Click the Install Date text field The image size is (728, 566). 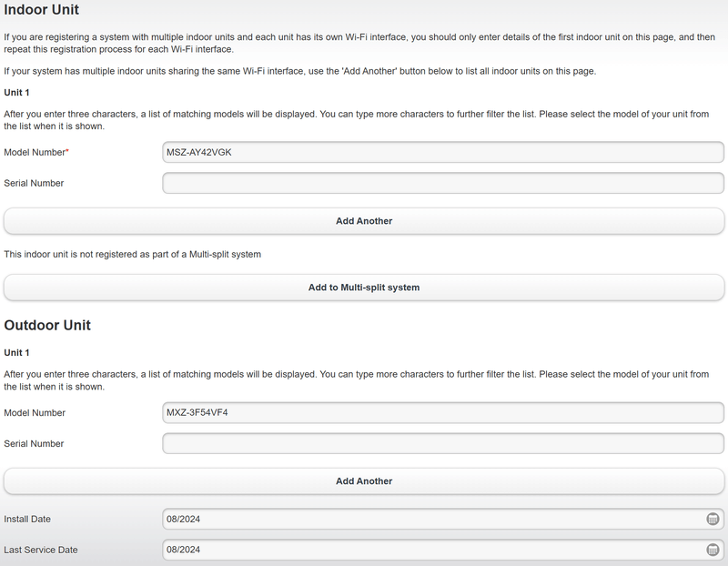pos(433,519)
